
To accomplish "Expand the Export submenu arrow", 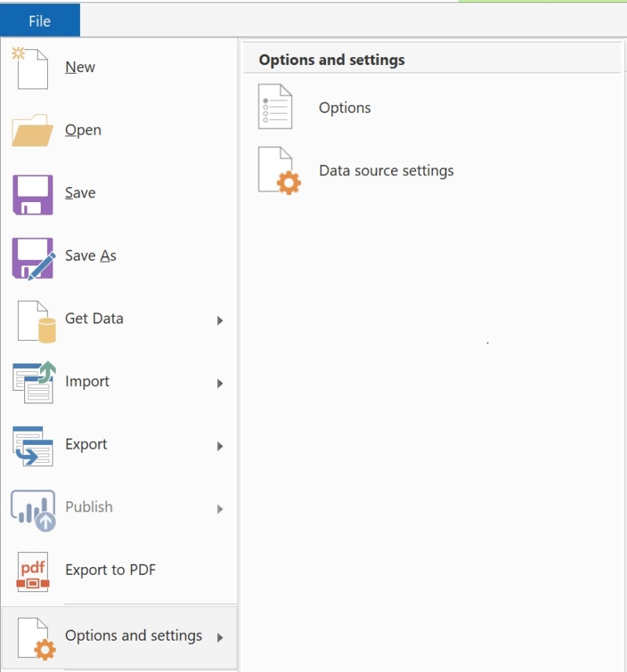I will click(220, 446).
